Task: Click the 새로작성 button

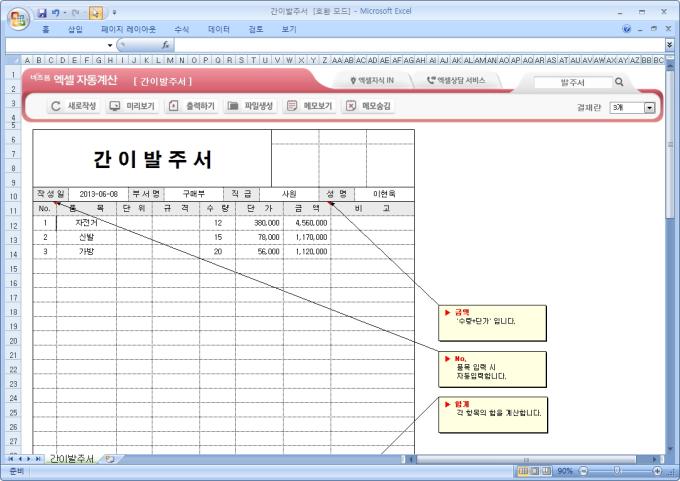Action: click(x=74, y=106)
